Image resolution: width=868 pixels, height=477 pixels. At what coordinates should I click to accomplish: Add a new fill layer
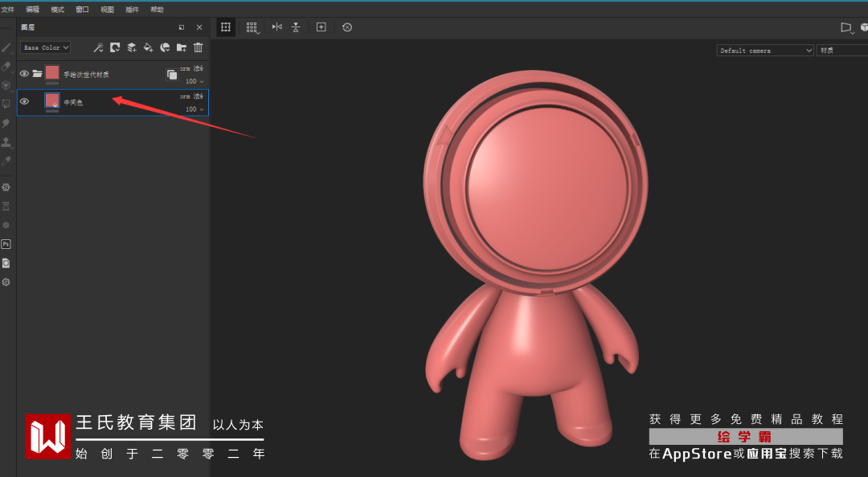(148, 47)
